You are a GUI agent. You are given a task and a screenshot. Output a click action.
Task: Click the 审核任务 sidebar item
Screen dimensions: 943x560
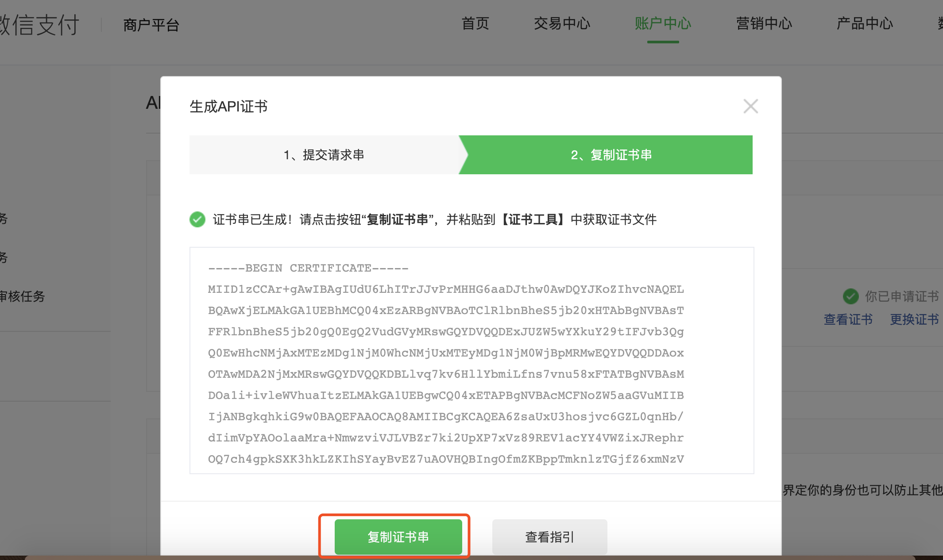tap(22, 296)
